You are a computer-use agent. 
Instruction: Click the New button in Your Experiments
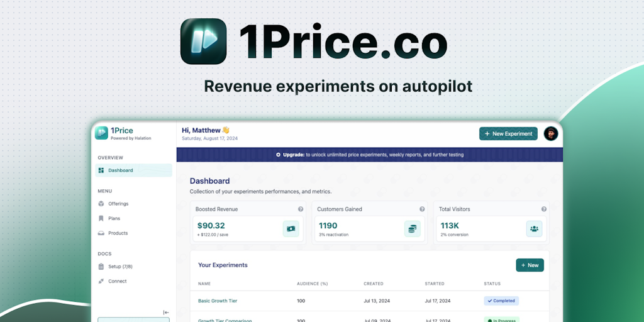click(x=530, y=265)
